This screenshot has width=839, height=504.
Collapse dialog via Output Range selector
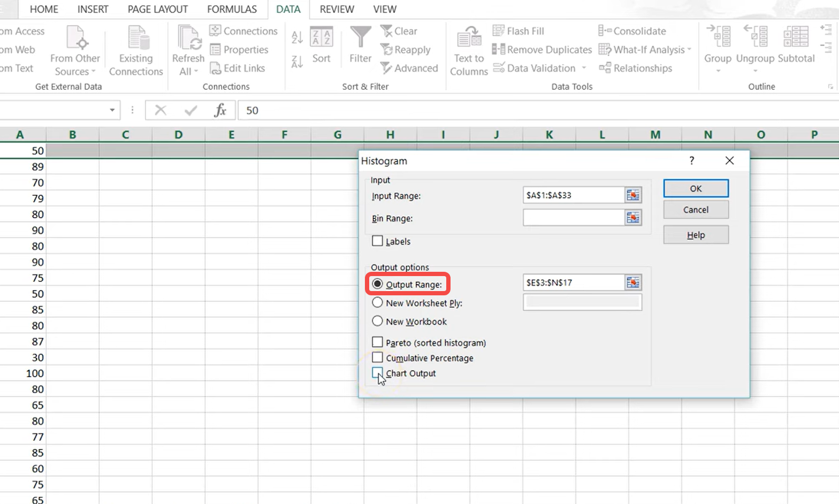(633, 282)
